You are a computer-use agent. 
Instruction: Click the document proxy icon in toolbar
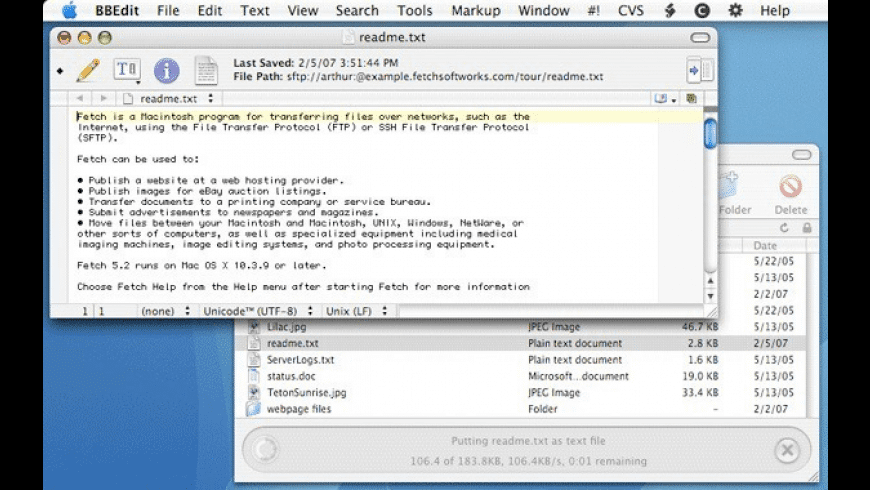coord(206,70)
